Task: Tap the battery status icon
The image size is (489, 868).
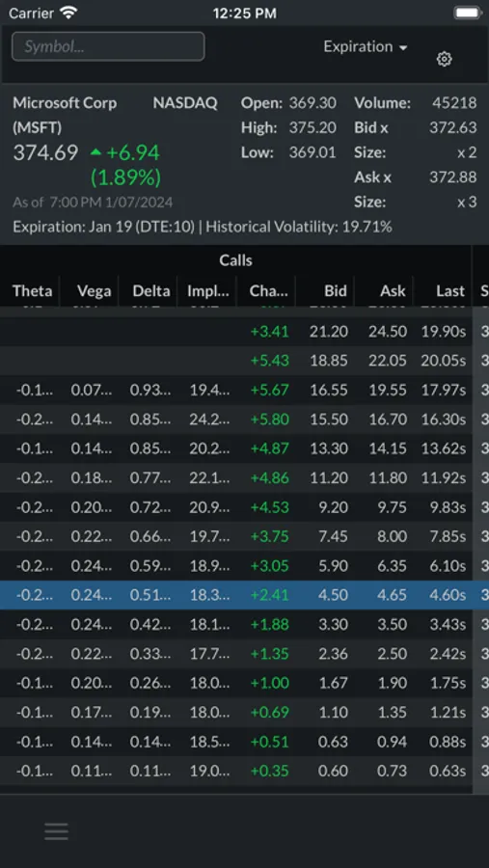Action: [468, 13]
